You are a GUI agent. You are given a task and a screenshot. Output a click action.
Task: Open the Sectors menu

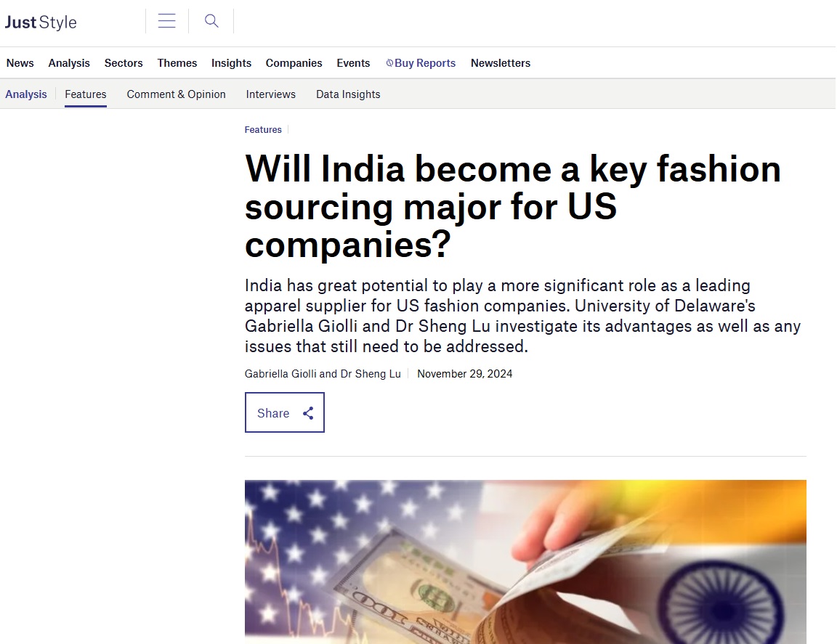(x=124, y=63)
